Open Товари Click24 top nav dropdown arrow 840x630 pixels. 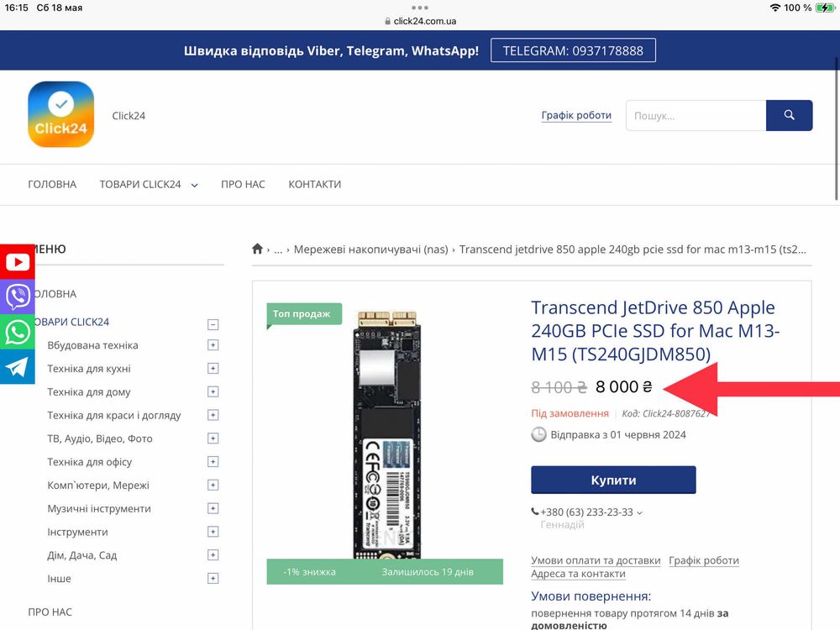(195, 185)
